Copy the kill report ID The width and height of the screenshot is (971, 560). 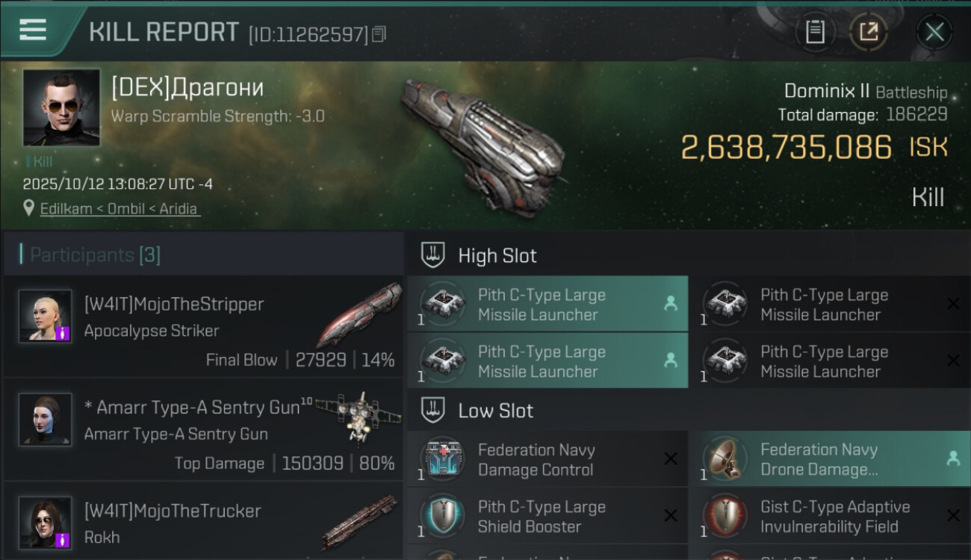pyautogui.click(x=379, y=34)
